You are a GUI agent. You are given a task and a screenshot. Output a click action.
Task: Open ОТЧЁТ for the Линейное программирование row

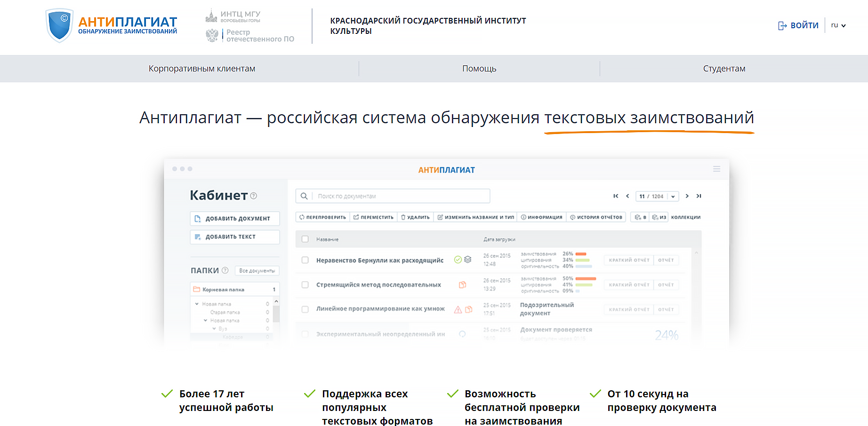pos(666,309)
